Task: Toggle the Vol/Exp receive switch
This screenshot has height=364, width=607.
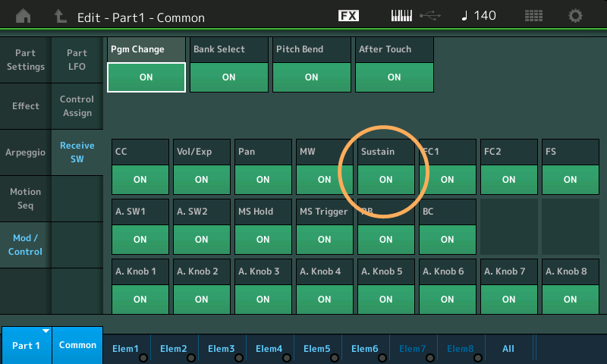Action: click(x=202, y=180)
